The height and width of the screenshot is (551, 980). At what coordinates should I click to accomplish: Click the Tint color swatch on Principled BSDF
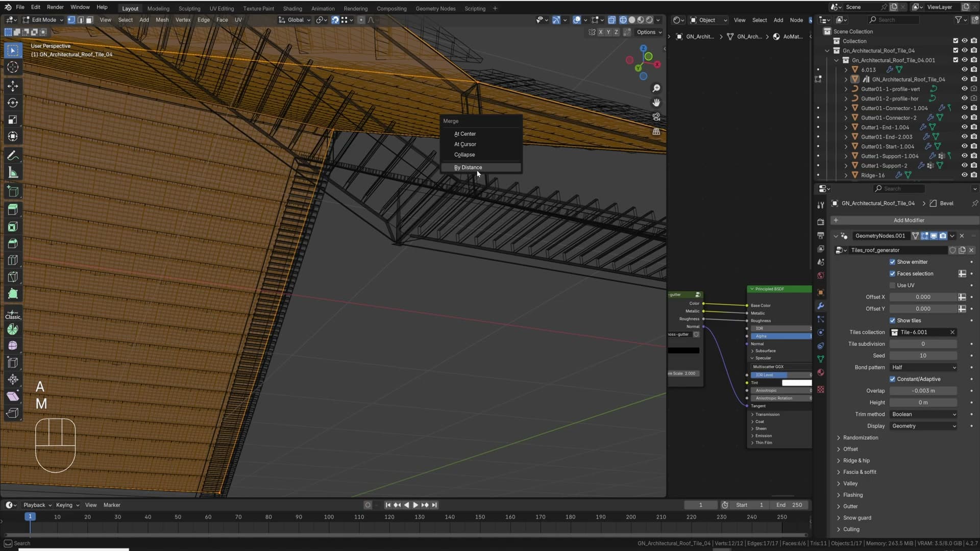tap(796, 383)
